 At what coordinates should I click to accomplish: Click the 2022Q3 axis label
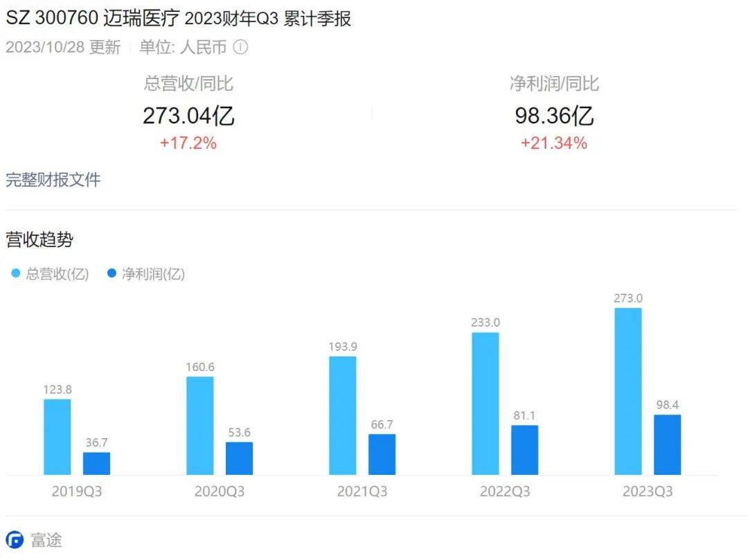(505, 491)
